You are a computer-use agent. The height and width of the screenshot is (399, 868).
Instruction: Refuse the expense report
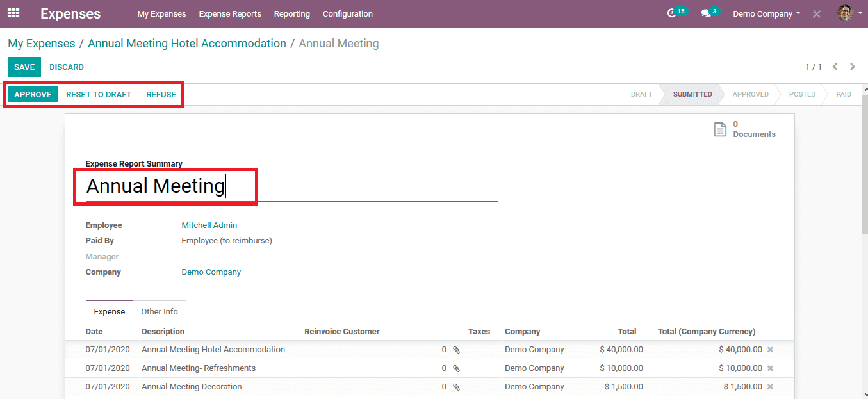pos(161,94)
